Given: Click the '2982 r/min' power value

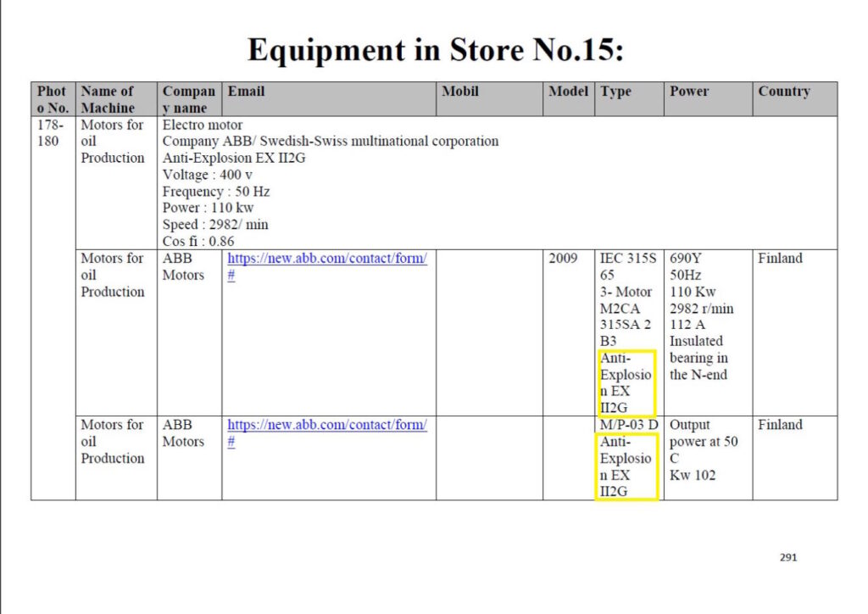Looking at the screenshot, I should [x=701, y=309].
